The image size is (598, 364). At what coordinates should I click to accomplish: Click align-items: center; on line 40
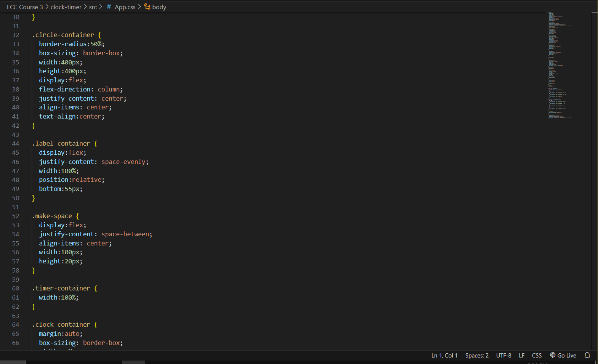click(x=75, y=107)
